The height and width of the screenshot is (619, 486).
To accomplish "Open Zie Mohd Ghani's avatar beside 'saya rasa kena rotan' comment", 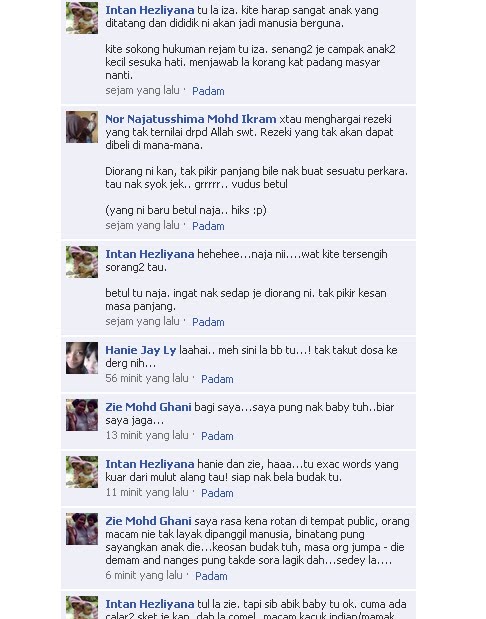I will (x=82, y=529).
